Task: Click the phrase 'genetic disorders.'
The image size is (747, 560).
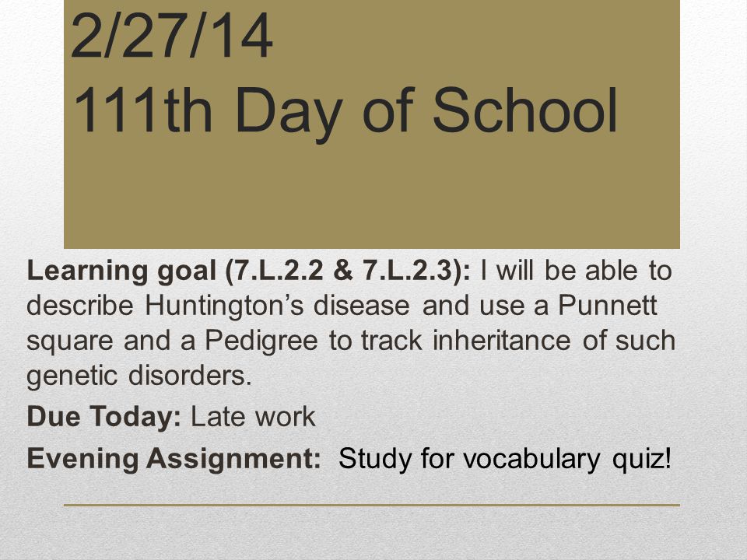Action: point(139,377)
